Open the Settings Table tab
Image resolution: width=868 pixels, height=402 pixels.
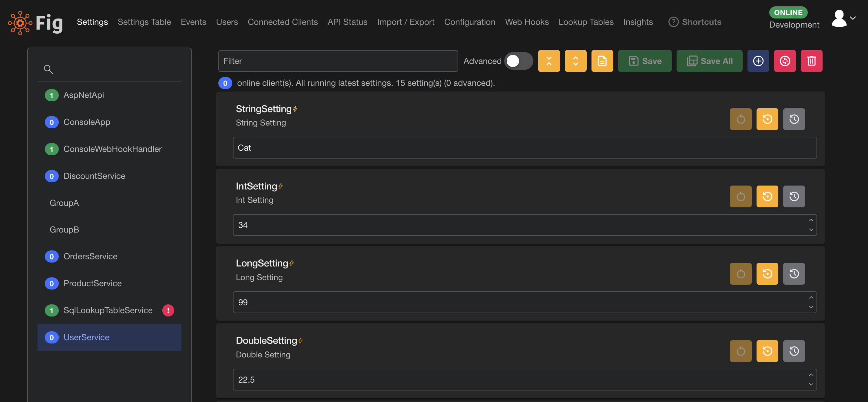point(144,22)
